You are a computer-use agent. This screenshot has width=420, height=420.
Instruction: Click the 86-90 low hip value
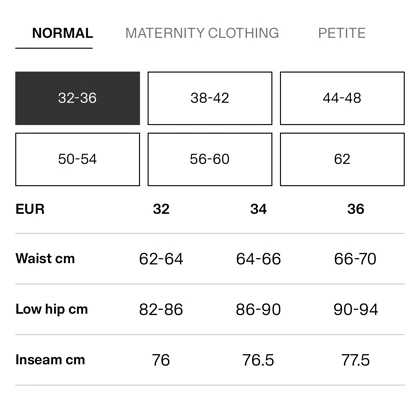[x=258, y=309]
